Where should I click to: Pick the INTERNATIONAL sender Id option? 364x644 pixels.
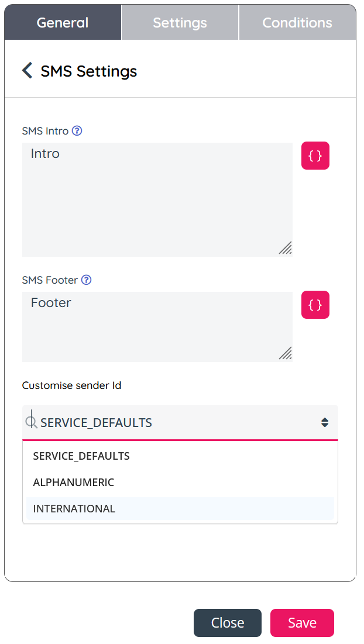[x=74, y=508]
